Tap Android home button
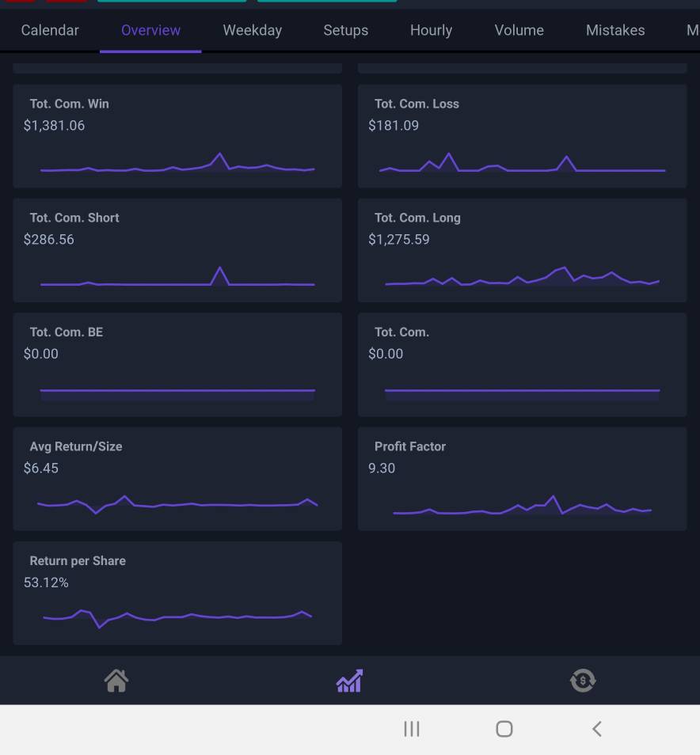700x755 pixels. pos(504,729)
